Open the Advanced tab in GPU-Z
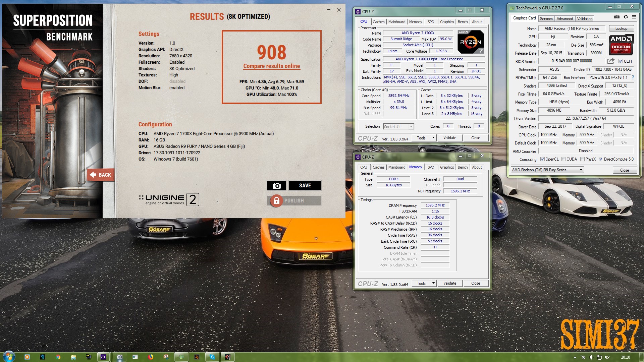Image resolution: width=644 pixels, height=362 pixels. point(565,19)
